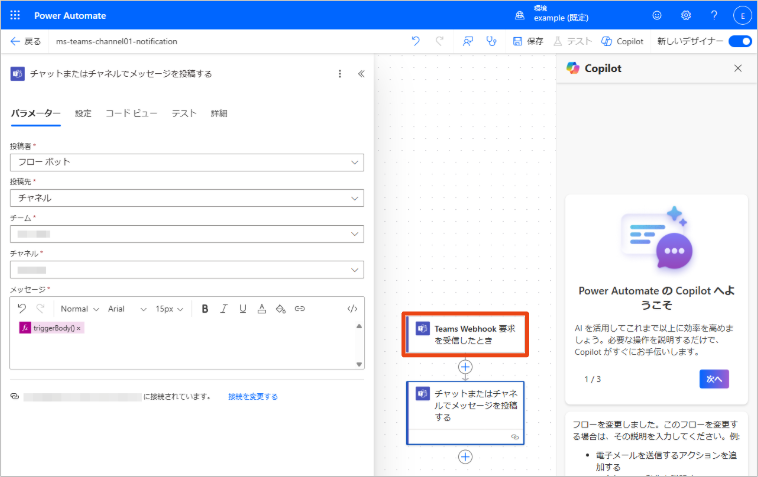Switch to the 設定 tab
The height and width of the screenshot is (477, 758).
coord(83,114)
